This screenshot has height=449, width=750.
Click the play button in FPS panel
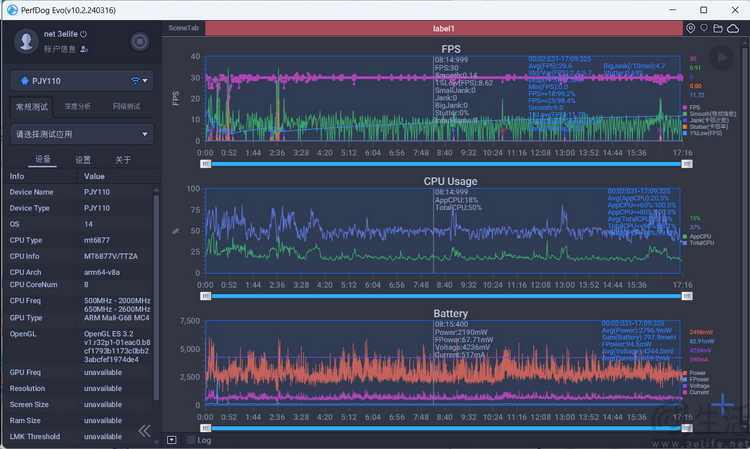point(721,58)
